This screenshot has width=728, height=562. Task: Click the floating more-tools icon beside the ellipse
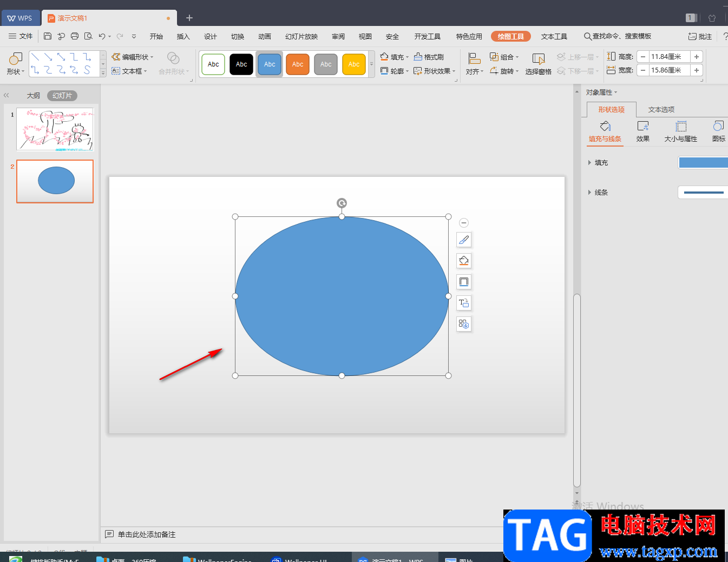464,324
